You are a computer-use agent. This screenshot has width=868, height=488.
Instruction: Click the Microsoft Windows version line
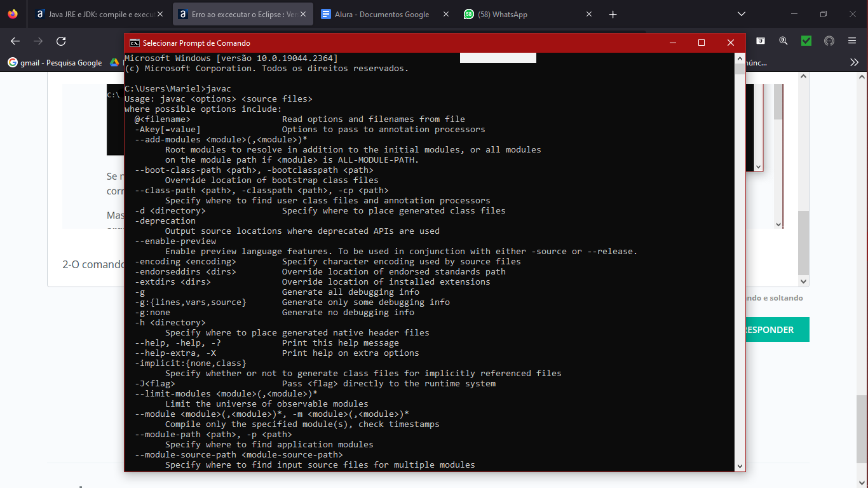click(231, 58)
